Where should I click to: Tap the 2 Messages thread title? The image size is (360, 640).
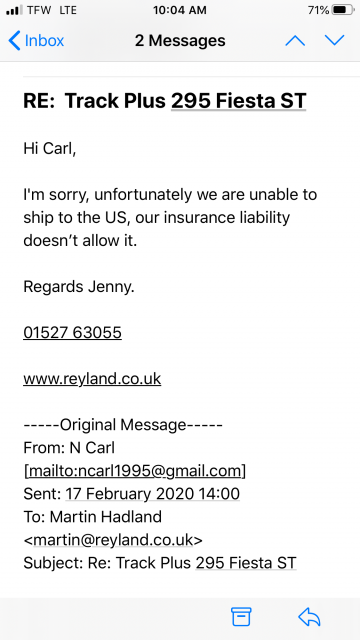tap(180, 41)
